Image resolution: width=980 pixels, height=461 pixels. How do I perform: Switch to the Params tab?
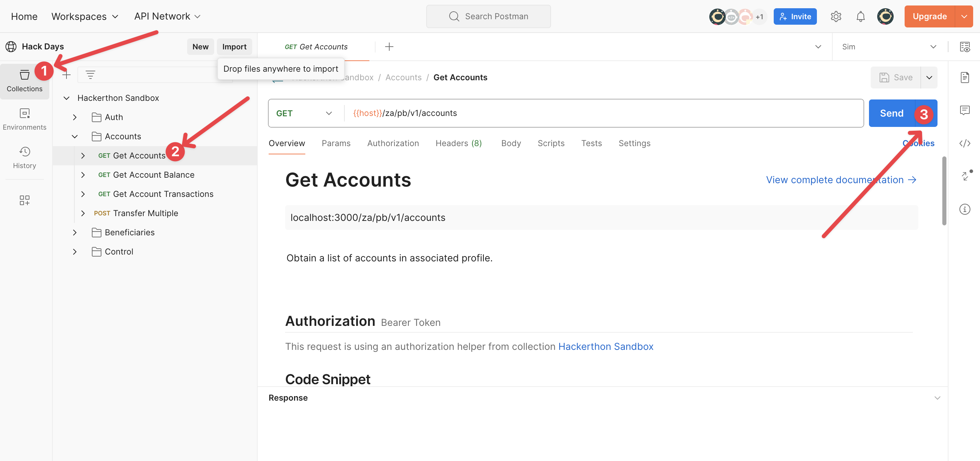point(335,143)
